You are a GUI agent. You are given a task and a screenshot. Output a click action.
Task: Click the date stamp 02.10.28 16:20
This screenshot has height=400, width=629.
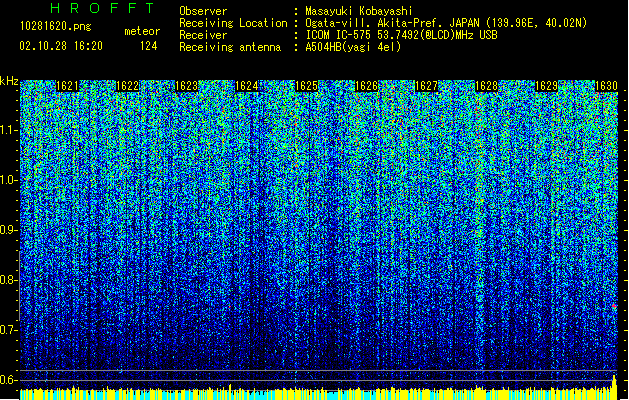point(61,46)
